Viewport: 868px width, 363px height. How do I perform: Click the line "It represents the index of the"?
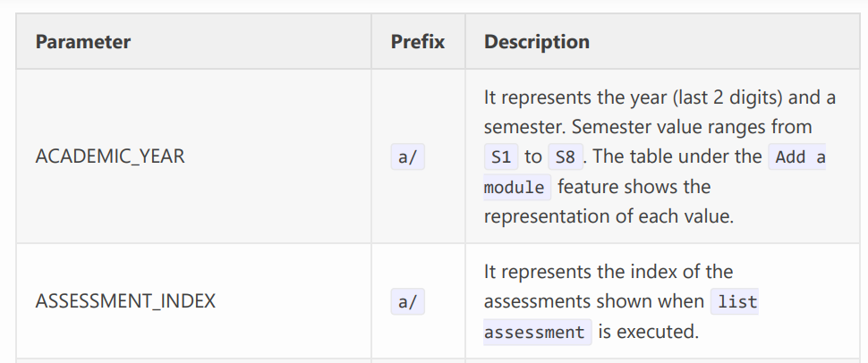coord(608,272)
